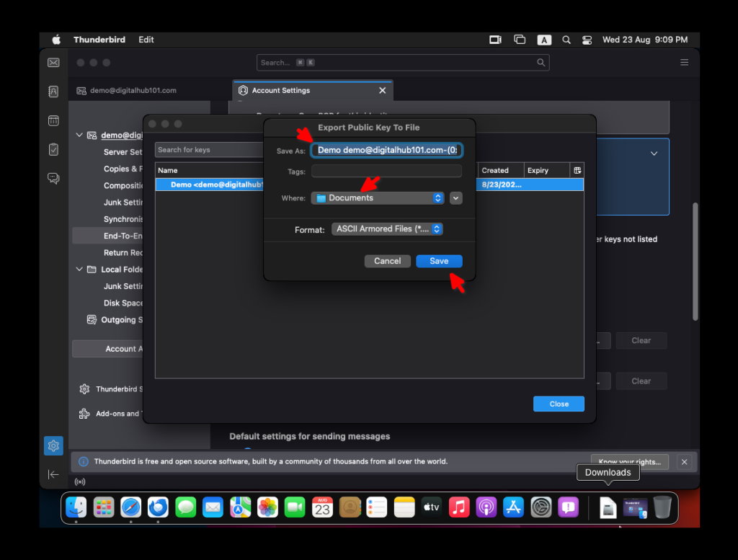Open the Address Book sidebar icon
The width and height of the screenshot is (738, 560).
53,92
